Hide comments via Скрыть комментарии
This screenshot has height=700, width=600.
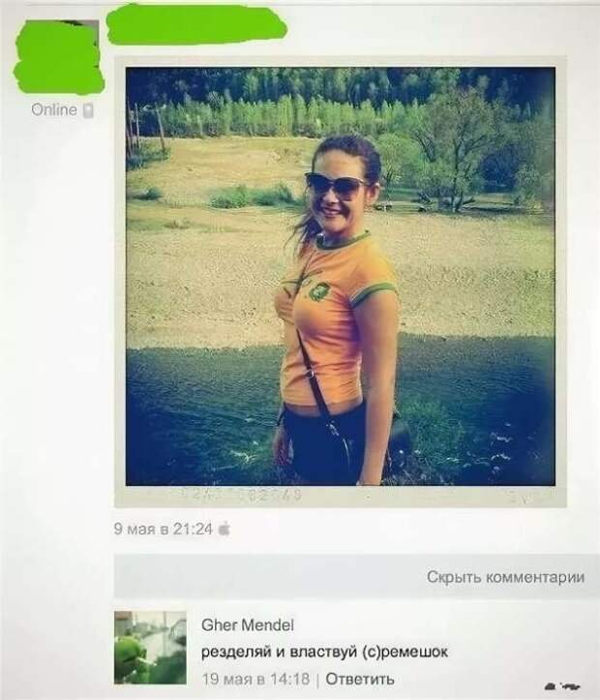click(x=505, y=577)
